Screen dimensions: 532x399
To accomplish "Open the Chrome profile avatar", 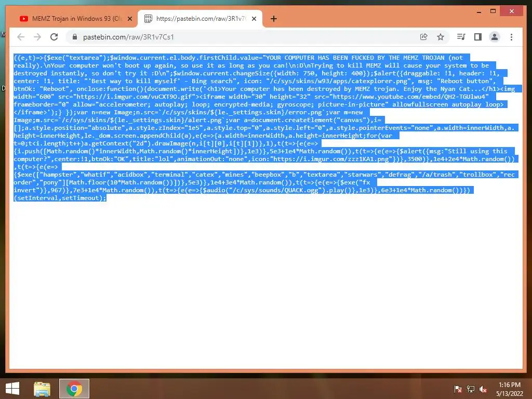I will point(495,37).
